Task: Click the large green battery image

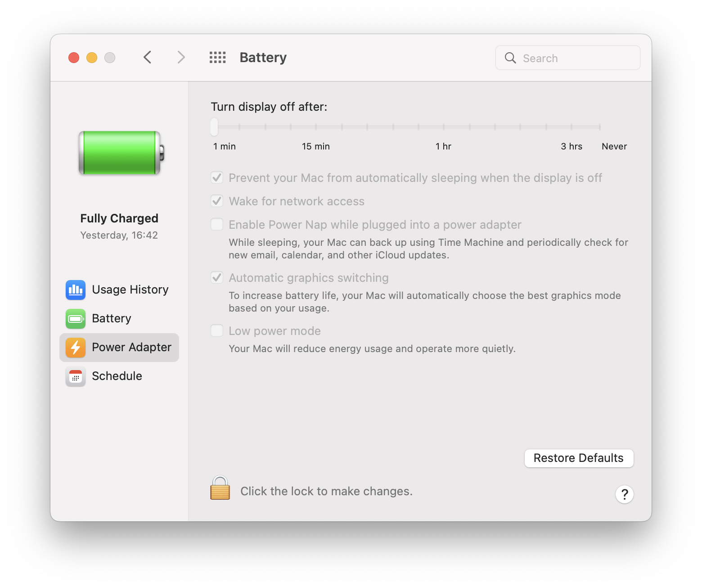Action: (121, 153)
